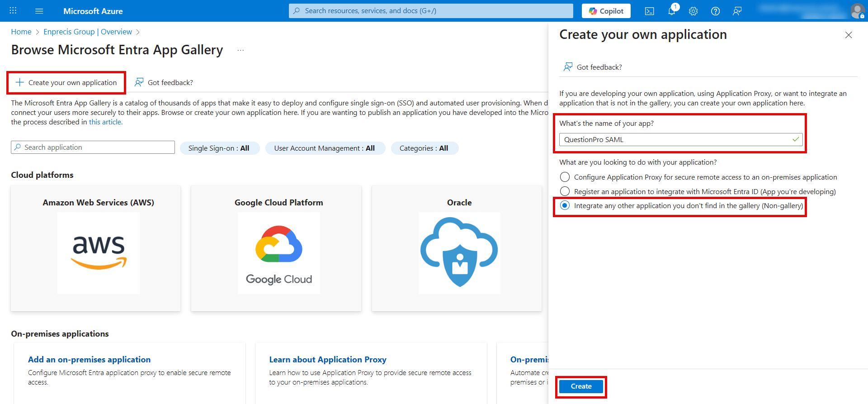Click Got feedback in the gallery toolbar
This screenshot has width=868, height=404.
coord(164,82)
